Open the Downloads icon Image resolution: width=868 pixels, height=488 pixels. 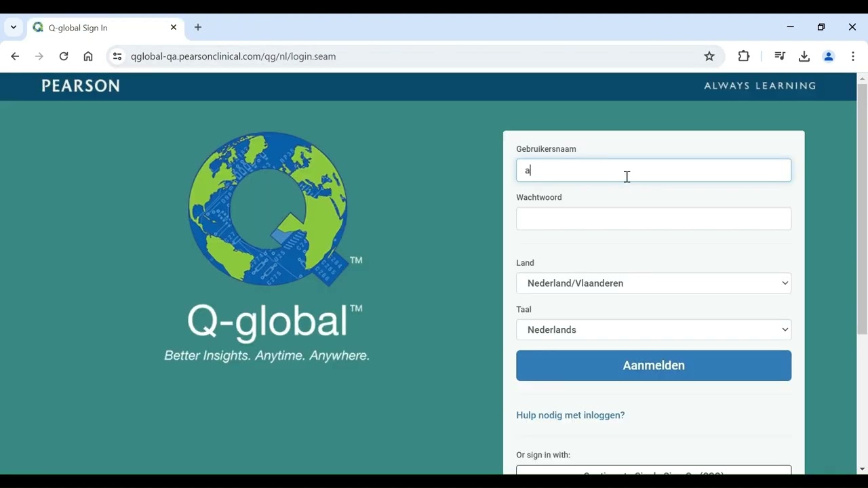[x=804, y=57]
